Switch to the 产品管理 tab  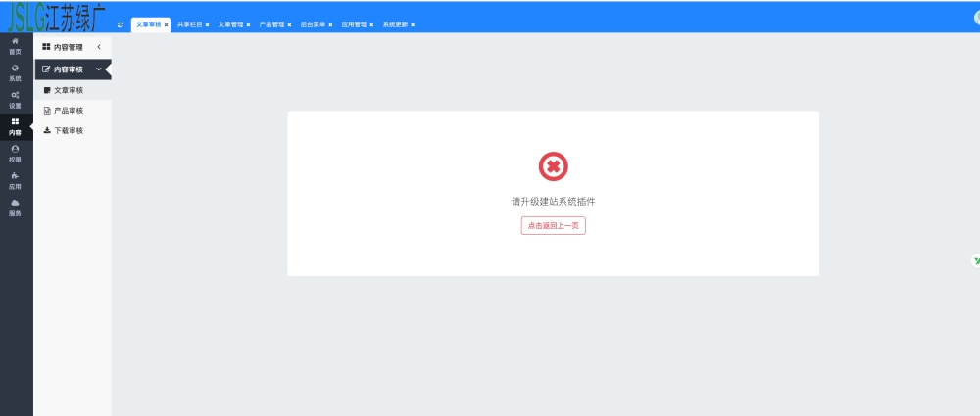click(271, 25)
